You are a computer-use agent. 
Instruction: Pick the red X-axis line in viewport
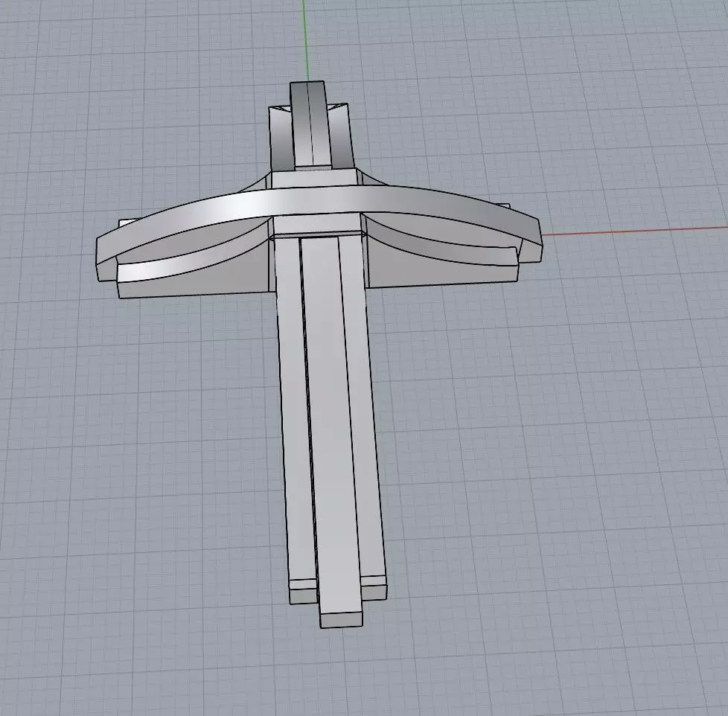coord(634,230)
